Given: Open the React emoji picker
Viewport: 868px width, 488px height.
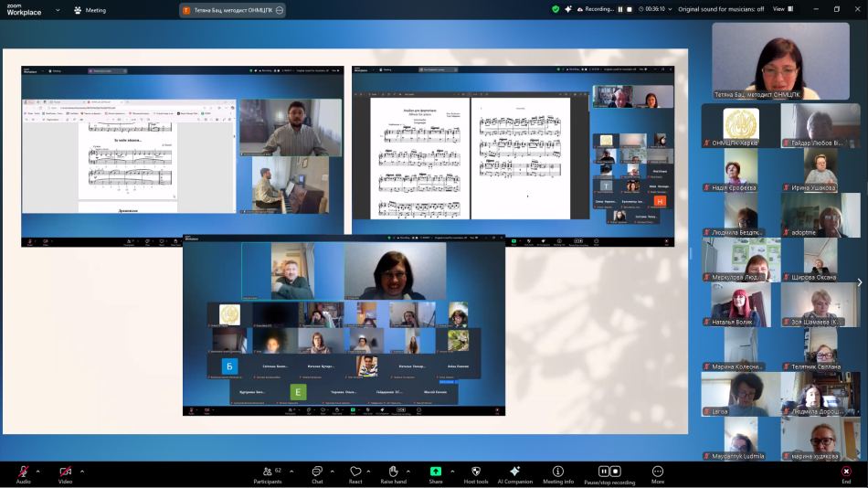Looking at the screenshot, I should [x=355, y=474].
